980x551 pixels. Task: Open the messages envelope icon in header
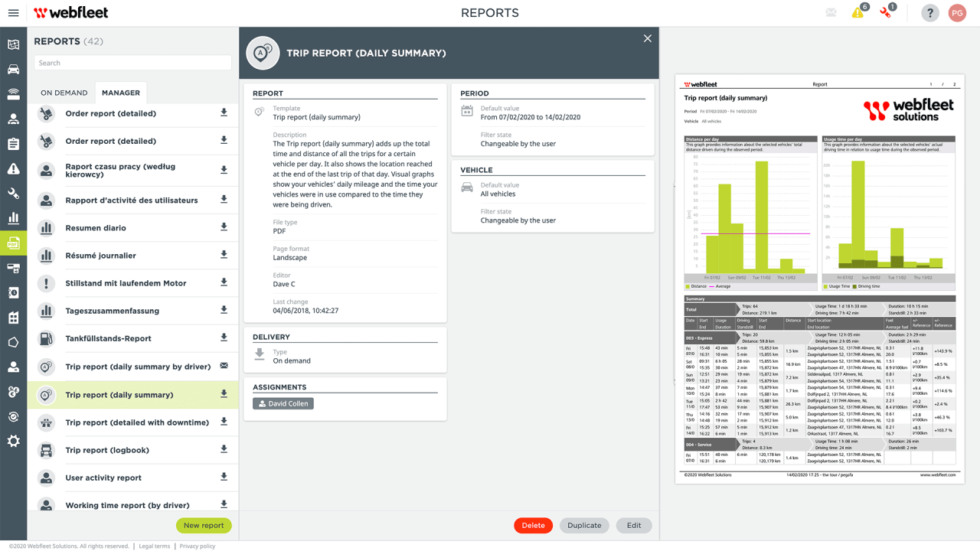pos(831,13)
